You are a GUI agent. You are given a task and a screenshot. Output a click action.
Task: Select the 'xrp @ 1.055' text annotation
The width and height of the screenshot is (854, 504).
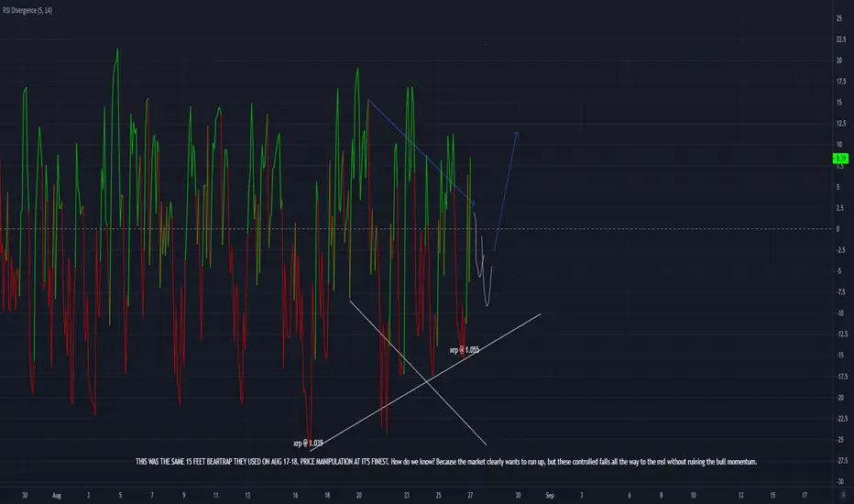pyautogui.click(x=464, y=350)
